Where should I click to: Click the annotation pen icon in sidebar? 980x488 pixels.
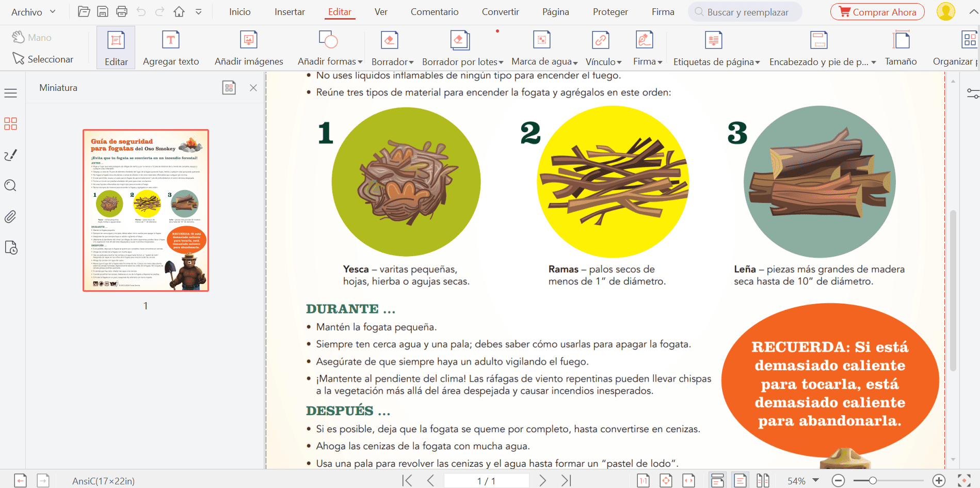(10, 155)
